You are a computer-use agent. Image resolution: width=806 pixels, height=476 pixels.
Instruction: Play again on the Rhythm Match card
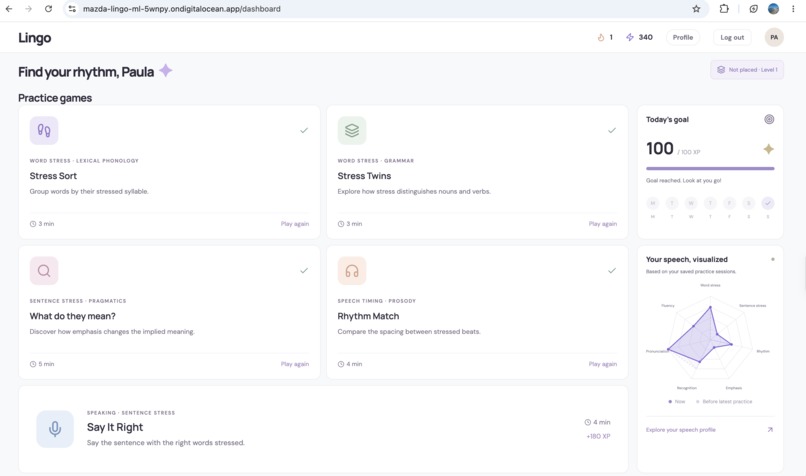[x=602, y=364]
